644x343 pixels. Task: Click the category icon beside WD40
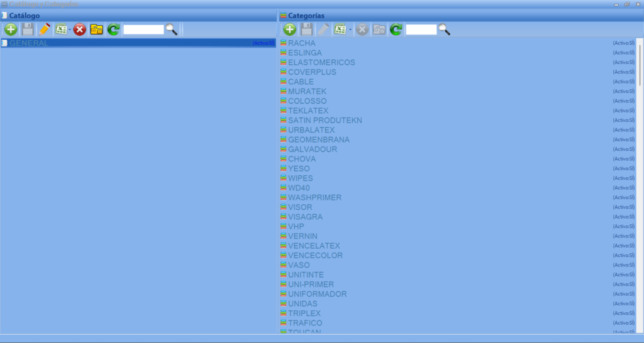(284, 187)
